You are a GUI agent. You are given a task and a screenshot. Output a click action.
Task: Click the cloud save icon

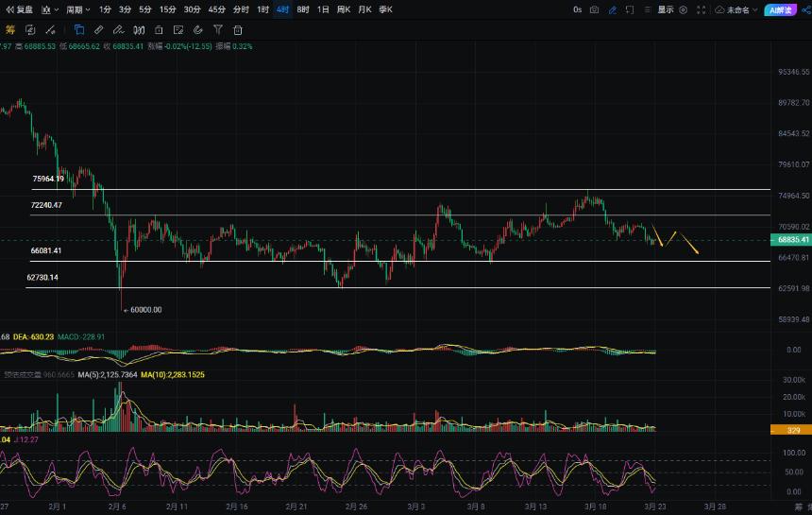[719, 9]
